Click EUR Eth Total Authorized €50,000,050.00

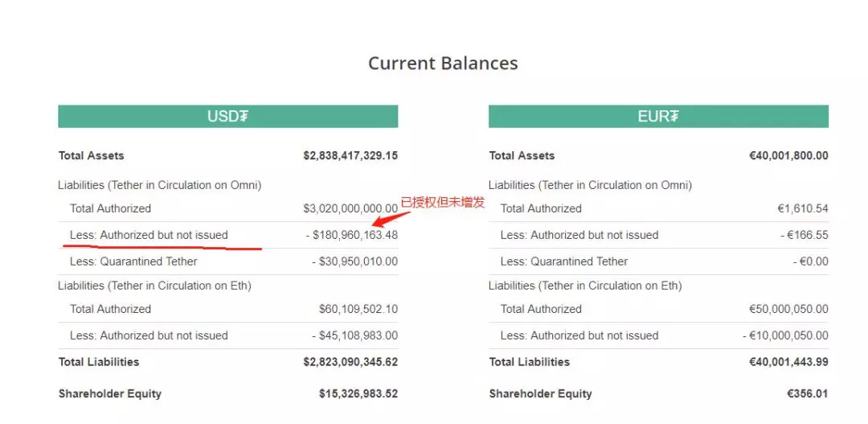tap(789, 309)
